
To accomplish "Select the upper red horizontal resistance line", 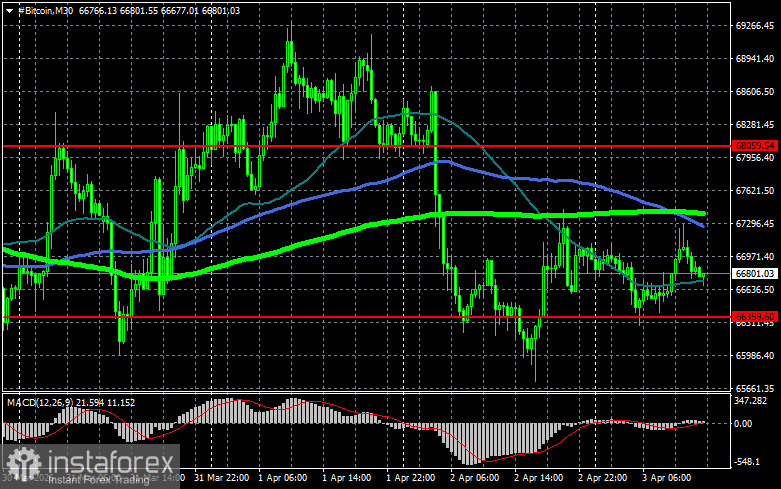I will click(x=368, y=146).
